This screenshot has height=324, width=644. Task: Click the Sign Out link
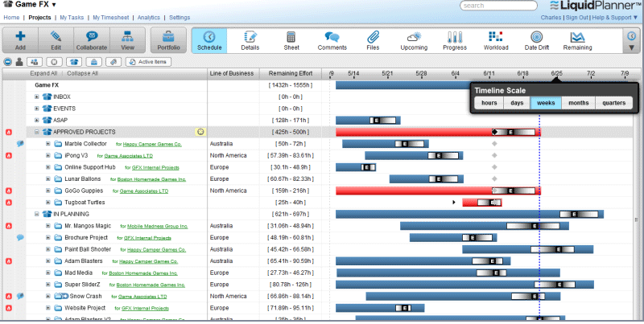tap(576, 18)
